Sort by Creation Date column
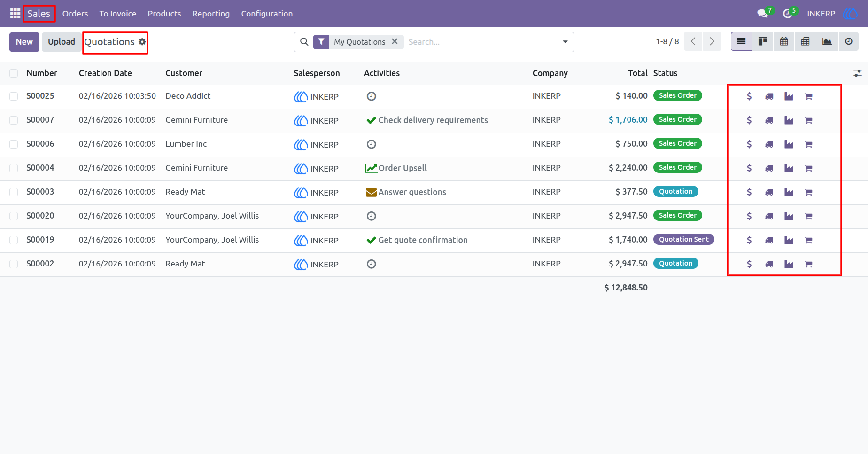Viewport: 868px width, 454px height. (x=105, y=73)
